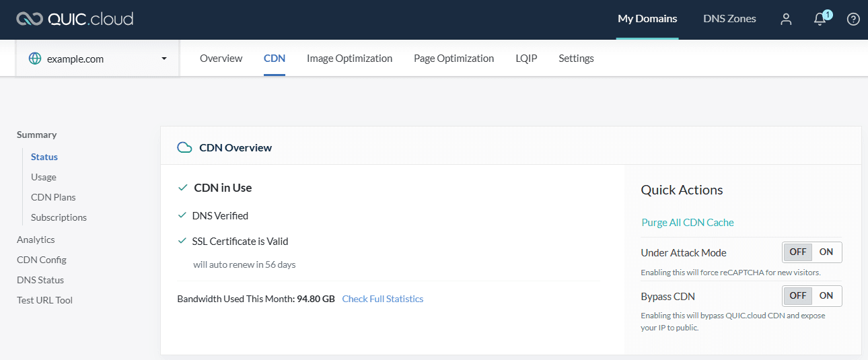This screenshot has height=360, width=868.
Task: Open Test URL Tool in sidebar
Action: (x=44, y=300)
